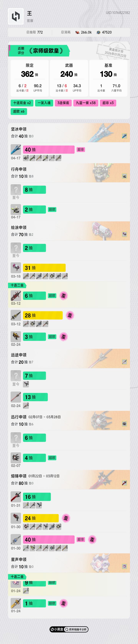Viewport: 138px width, 644px height.
Task: Click the question mark placeholder beside 8 抽
Action: pyautogui.click(x=16, y=190)
